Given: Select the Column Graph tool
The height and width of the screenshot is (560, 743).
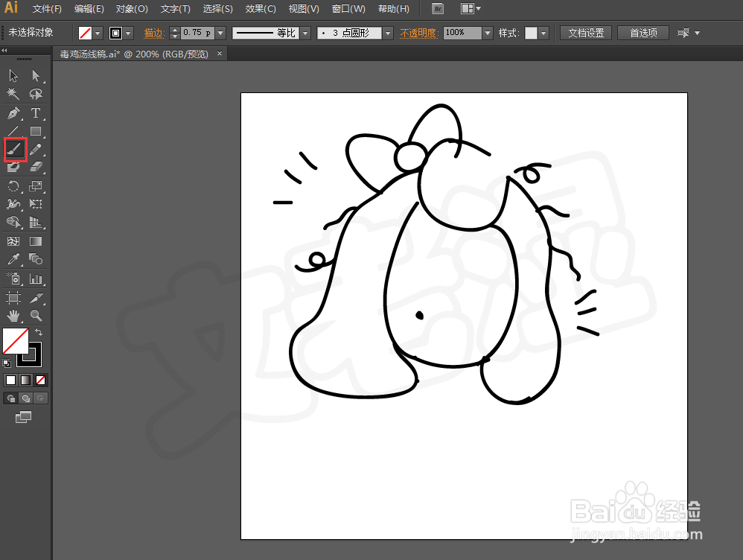Looking at the screenshot, I should [36, 279].
